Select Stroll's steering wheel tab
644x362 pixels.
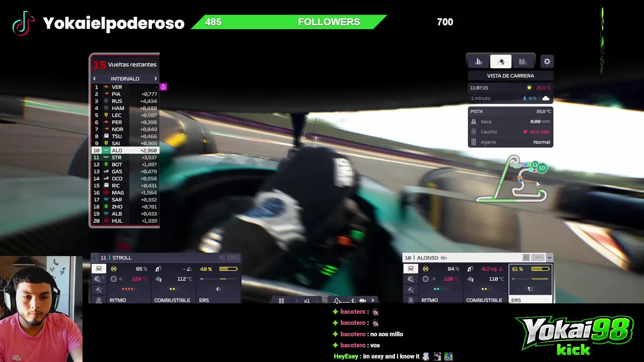(99, 269)
